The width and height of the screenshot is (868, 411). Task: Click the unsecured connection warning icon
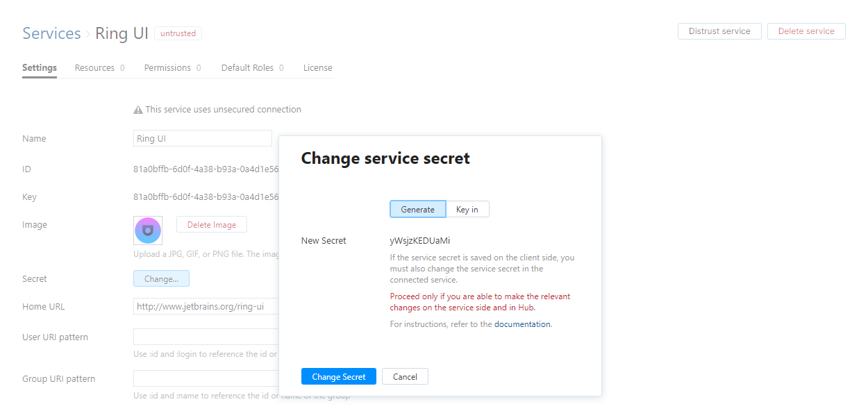coord(137,109)
